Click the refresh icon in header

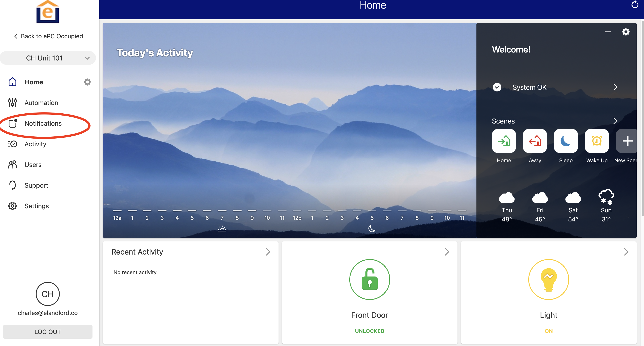[x=635, y=5]
